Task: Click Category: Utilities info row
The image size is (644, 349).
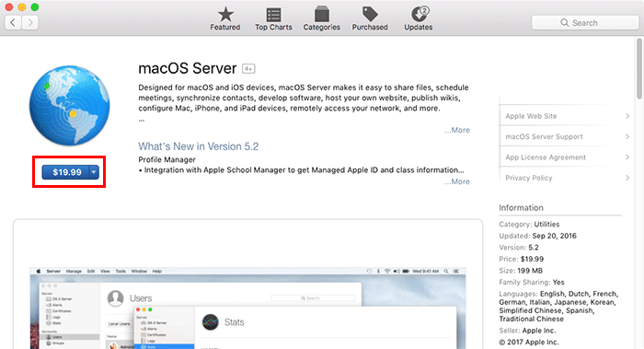Action: tap(529, 224)
